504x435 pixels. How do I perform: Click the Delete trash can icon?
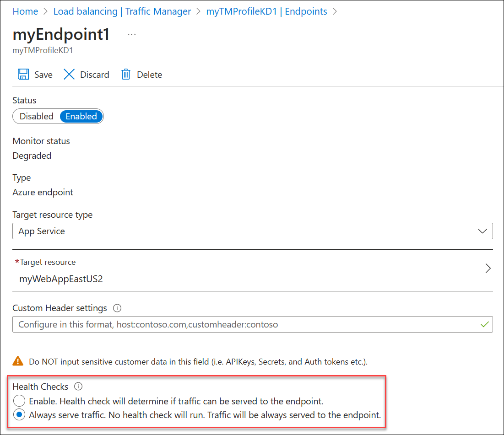click(126, 74)
